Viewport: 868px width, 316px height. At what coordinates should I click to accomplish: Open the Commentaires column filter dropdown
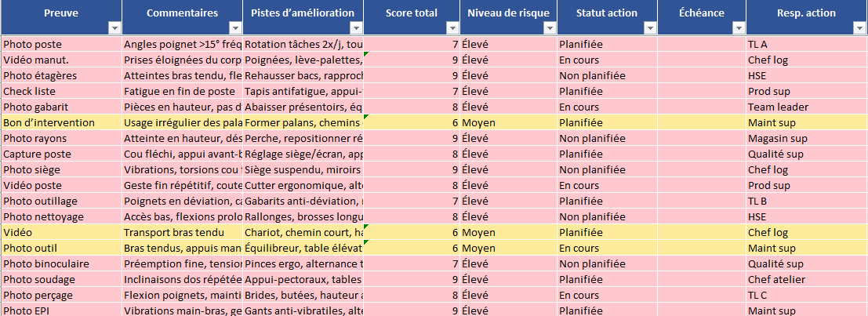[x=234, y=28]
